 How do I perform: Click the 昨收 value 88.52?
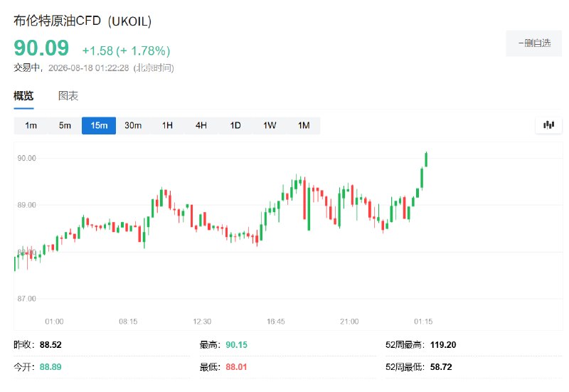coord(50,344)
